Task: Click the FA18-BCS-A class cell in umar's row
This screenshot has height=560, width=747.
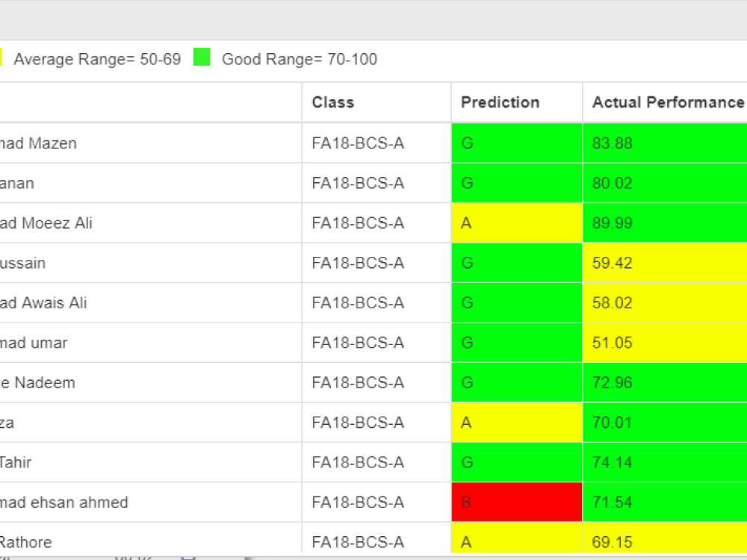Action: [376, 343]
